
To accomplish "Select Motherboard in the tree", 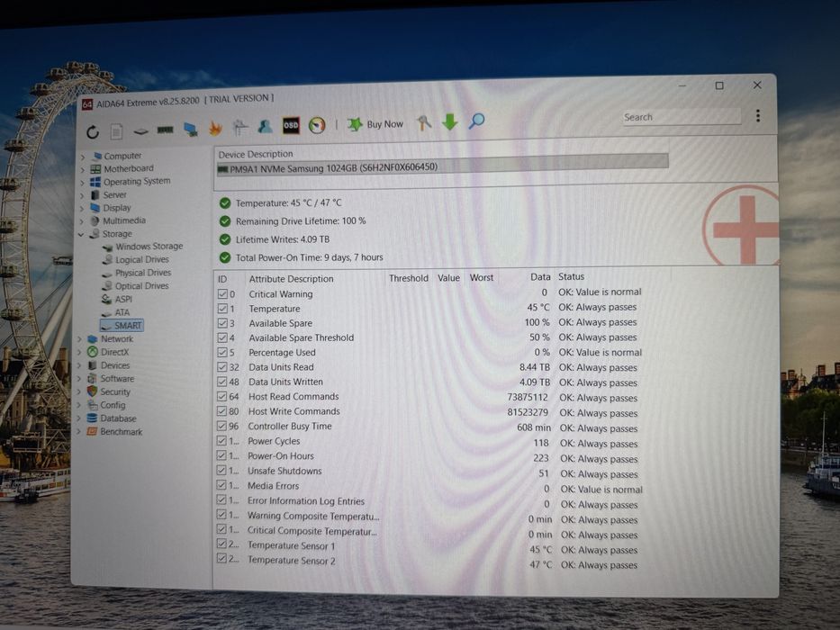I will [x=129, y=168].
